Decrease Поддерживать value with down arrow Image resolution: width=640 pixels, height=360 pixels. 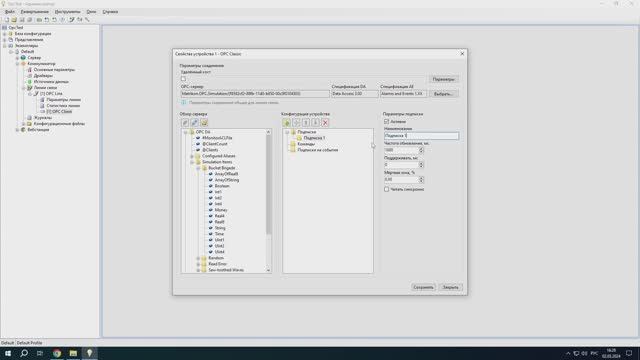pos(421,167)
